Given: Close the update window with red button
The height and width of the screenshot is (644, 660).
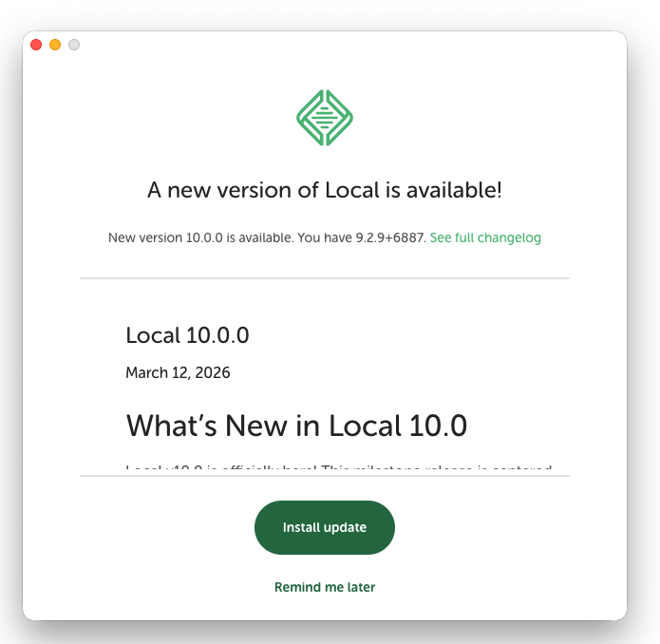Looking at the screenshot, I should [36, 45].
